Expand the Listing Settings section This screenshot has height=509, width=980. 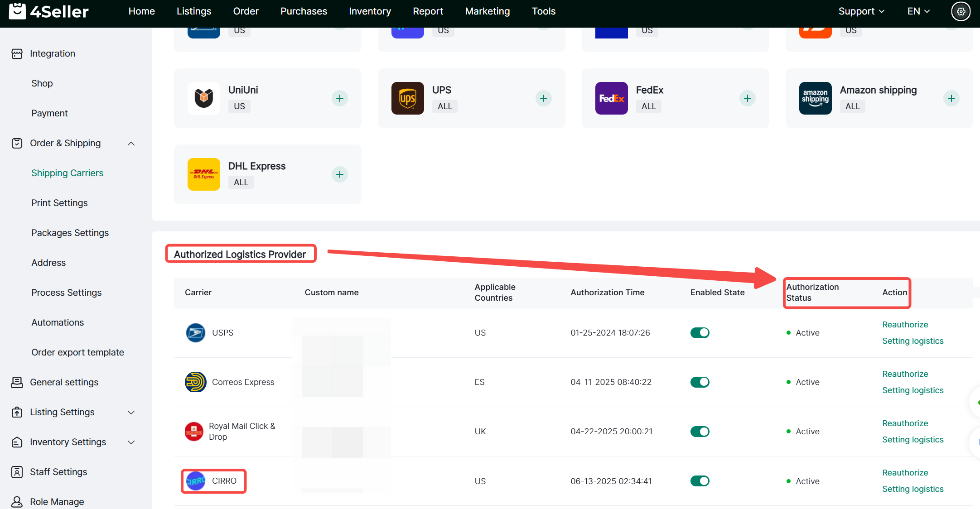coord(131,413)
